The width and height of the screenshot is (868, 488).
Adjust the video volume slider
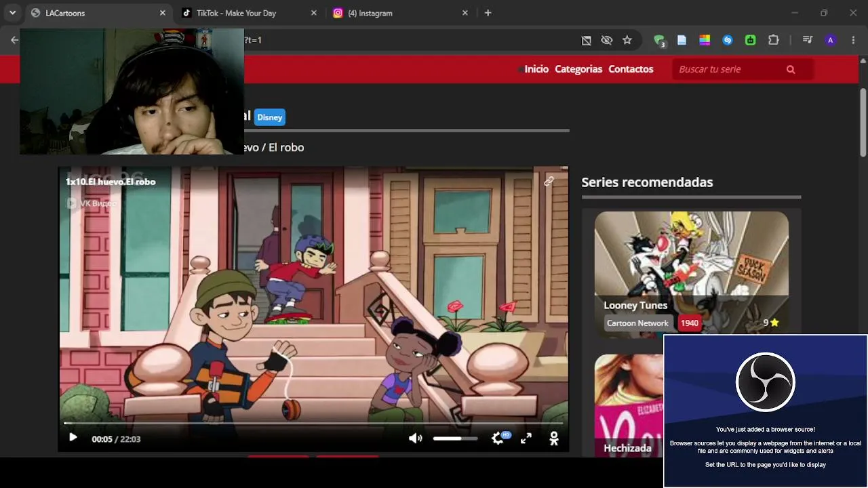pos(455,439)
